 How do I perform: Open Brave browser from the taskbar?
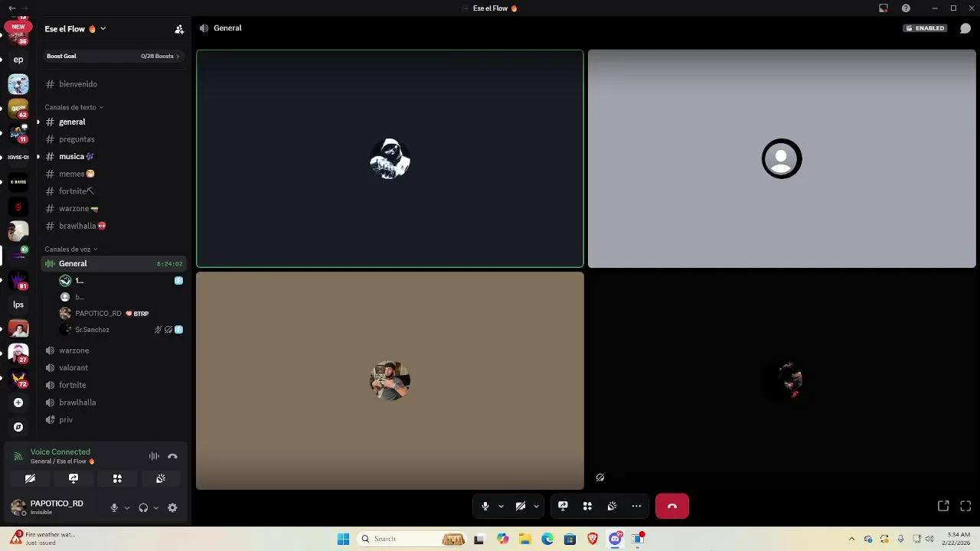pos(593,539)
